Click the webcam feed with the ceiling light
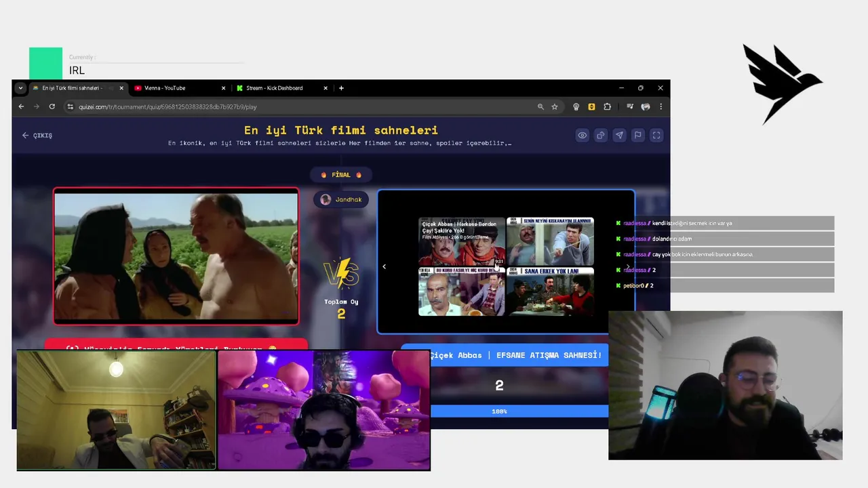Image resolution: width=868 pixels, height=488 pixels. coord(116,410)
